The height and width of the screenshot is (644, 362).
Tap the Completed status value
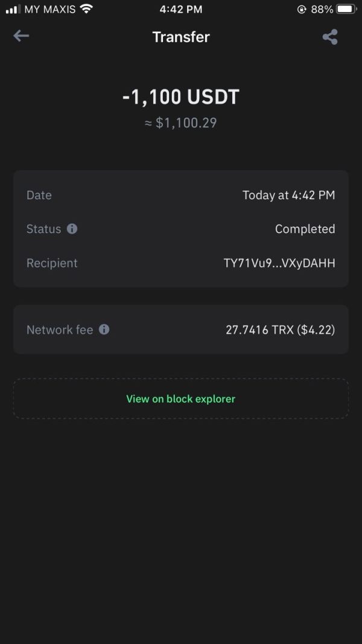click(x=305, y=229)
